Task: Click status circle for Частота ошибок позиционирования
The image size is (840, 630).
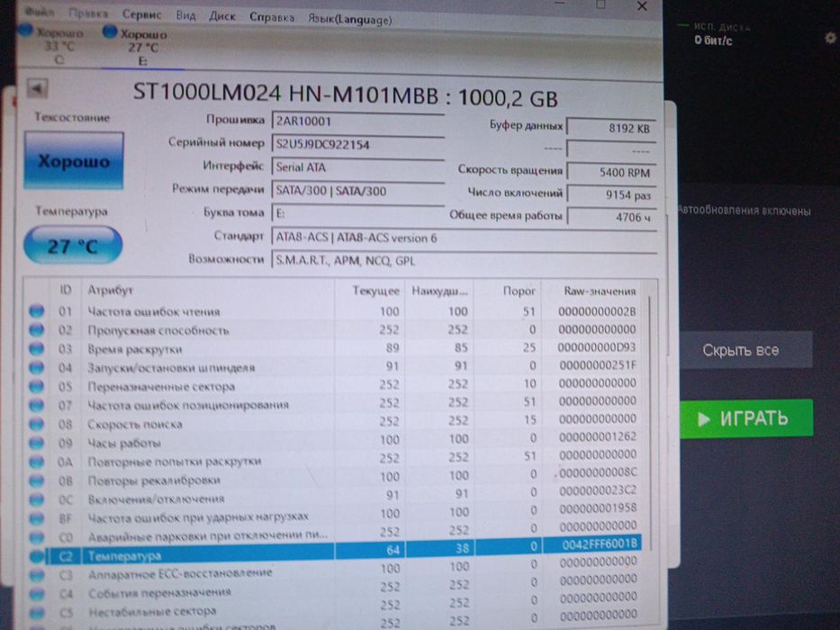Action: point(36,405)
